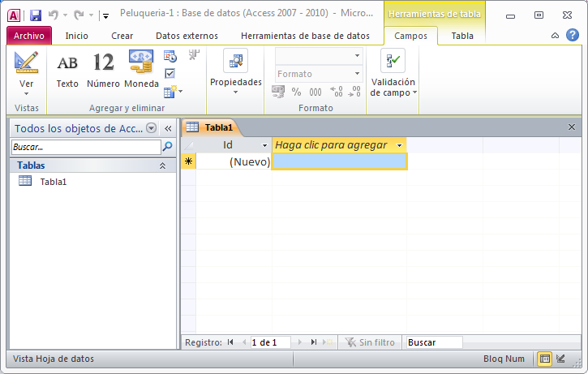Add a Texto field
This screenshot has height=374, width=588.
(67, 70)
